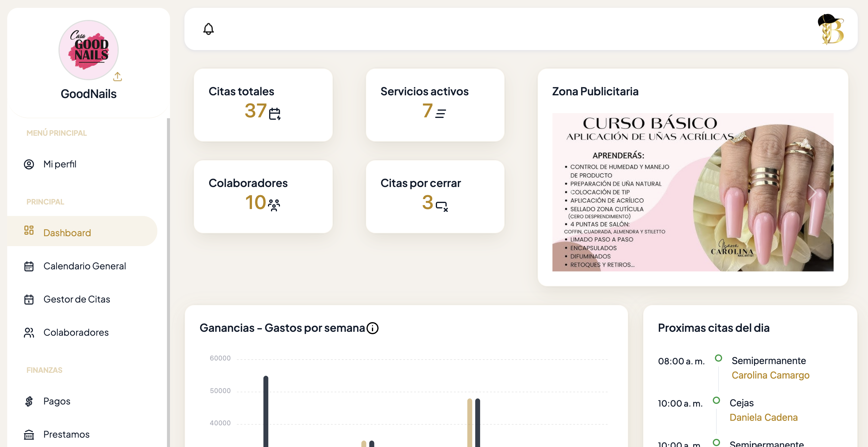This screenshot has width=868, height=447.
Task: Click the Curso Básico advertisement image
Action: (674, 192)
